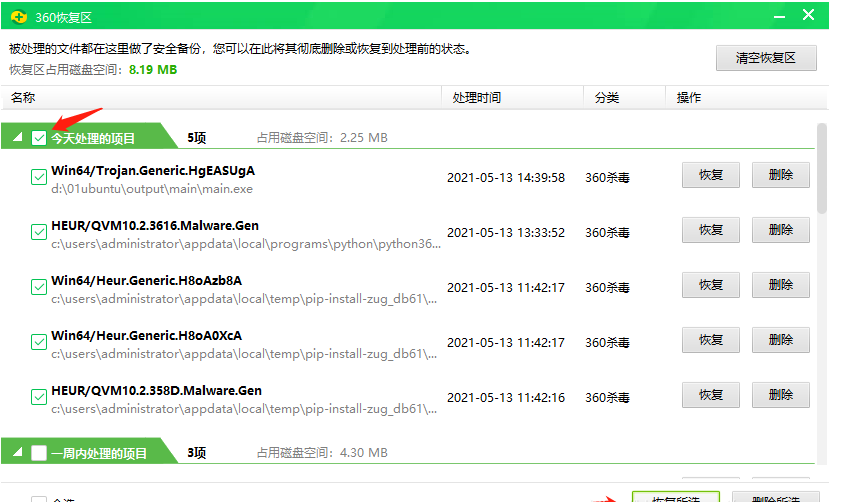Collapse the 一周内处理的项目 group triangle
This screenshot has height=502, width=842.
[19, 453]
